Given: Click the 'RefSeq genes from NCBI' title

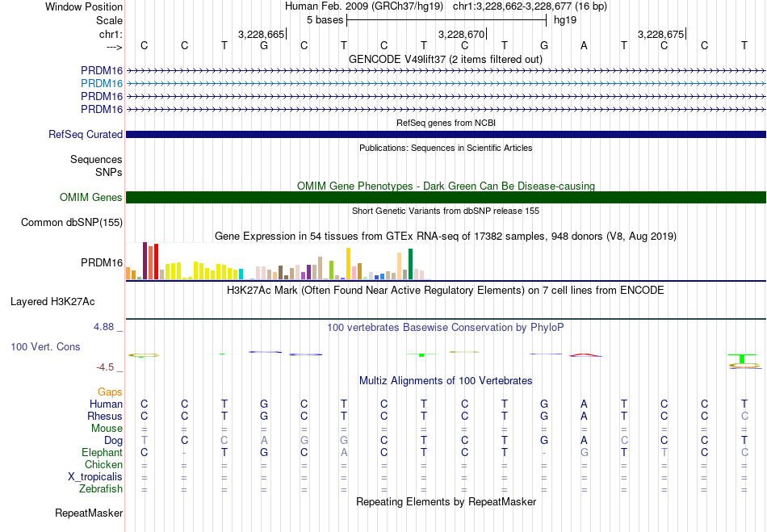Looking at the screenshot, I should click(x=446, y=124).
